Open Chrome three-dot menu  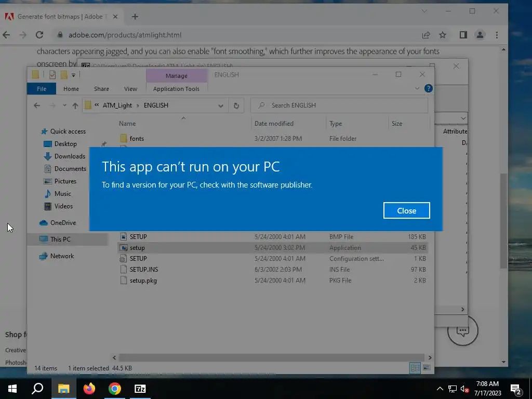click(497, 35)
